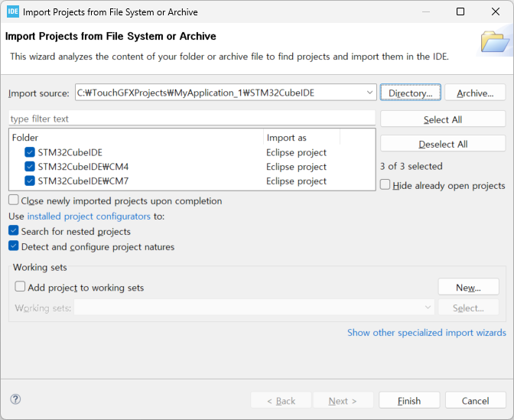Click the Deselect All button
514x420 pixels.
(443, 144)
